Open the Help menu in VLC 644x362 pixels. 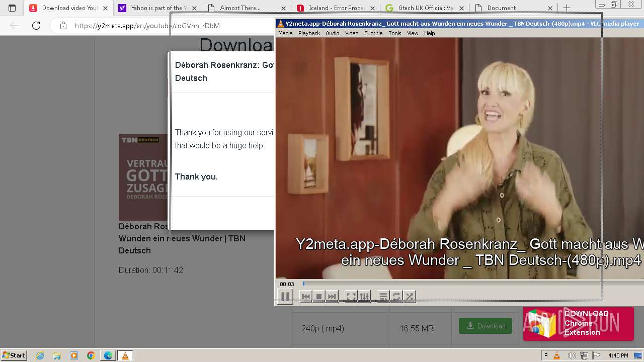(x=429, y=33)
